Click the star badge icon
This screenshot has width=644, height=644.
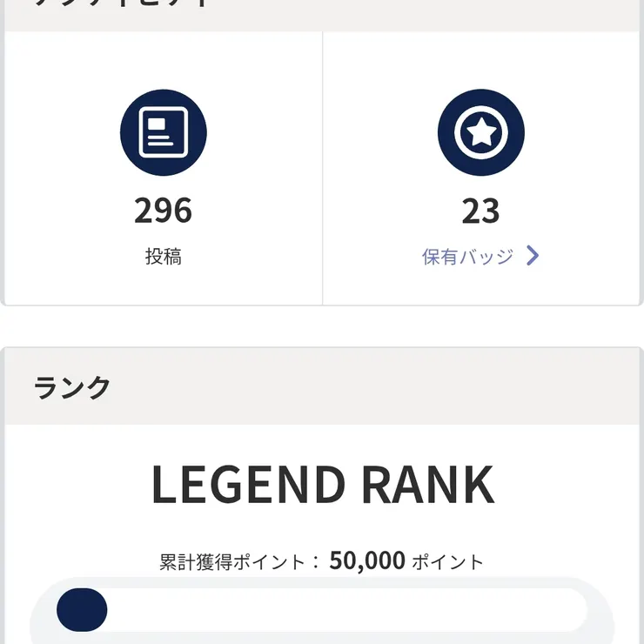click(x=480, y=132)
